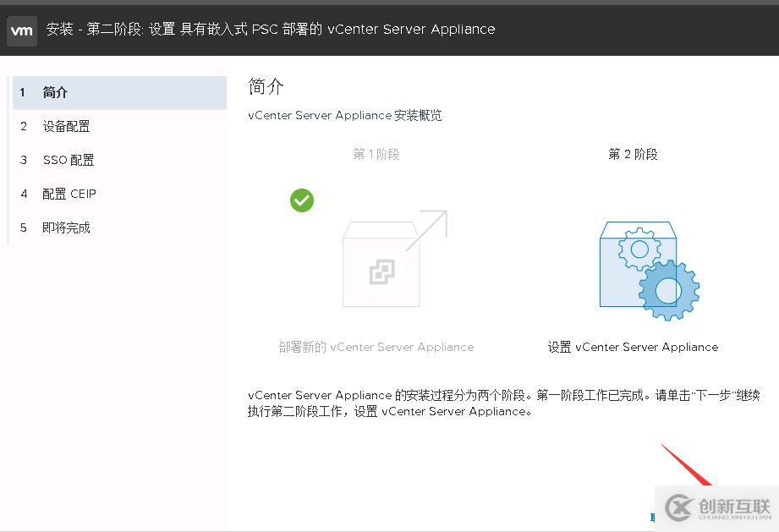The height and width of the screenshot is (532, 779).
Task: Click the blue link at the bottom right
Action: [654, 517]
